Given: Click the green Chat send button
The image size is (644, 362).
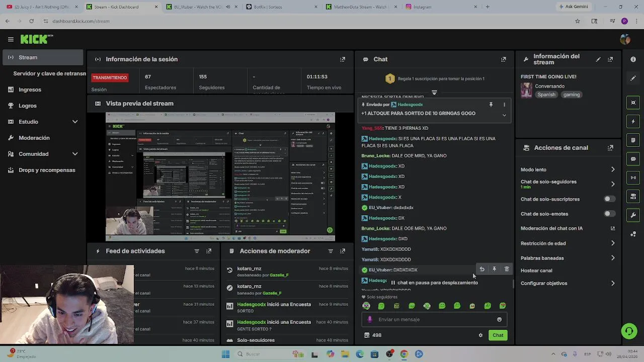Looking at the screenshot, I should point(498,335).
